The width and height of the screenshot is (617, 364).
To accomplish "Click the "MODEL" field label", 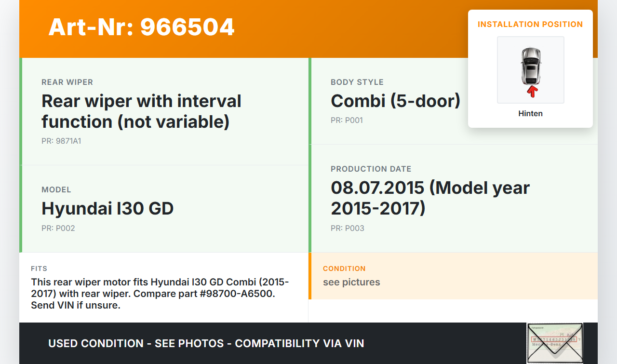I will click(56, 190).
